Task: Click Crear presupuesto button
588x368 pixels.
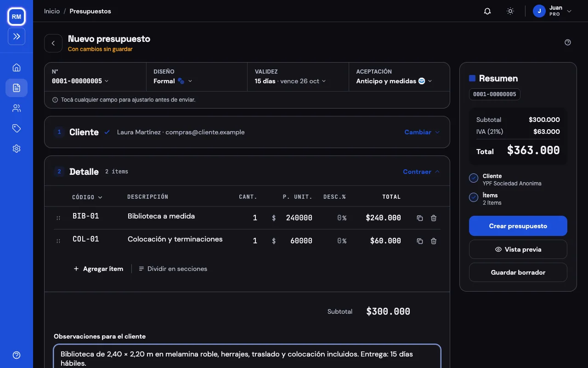Action: (x=518, y=226)
